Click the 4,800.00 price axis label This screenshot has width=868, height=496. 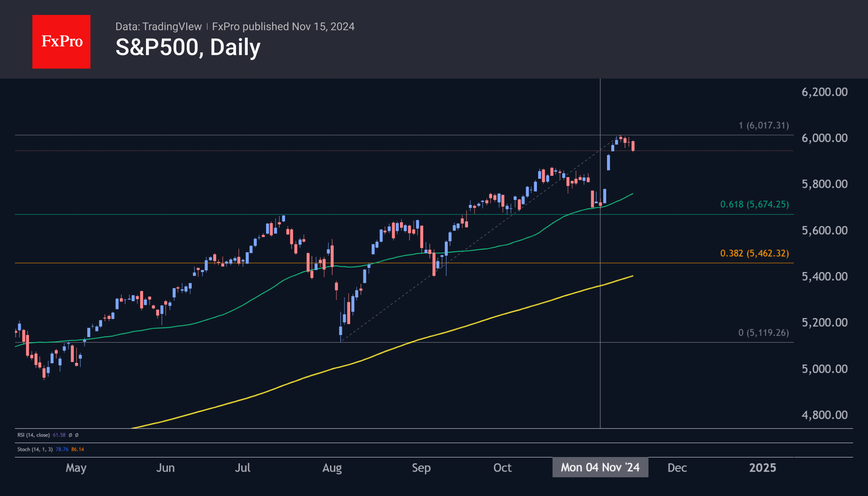pyautogui.click(x=824, y=415)
